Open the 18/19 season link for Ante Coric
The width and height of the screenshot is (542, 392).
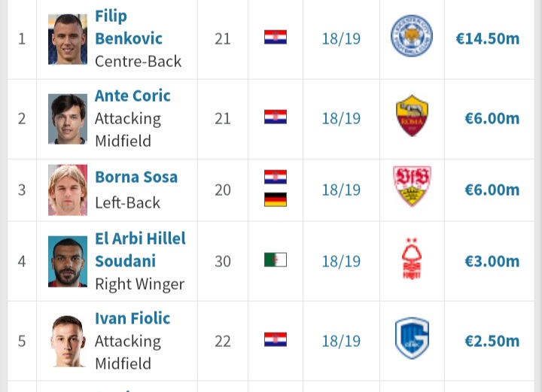coord(341,118)
